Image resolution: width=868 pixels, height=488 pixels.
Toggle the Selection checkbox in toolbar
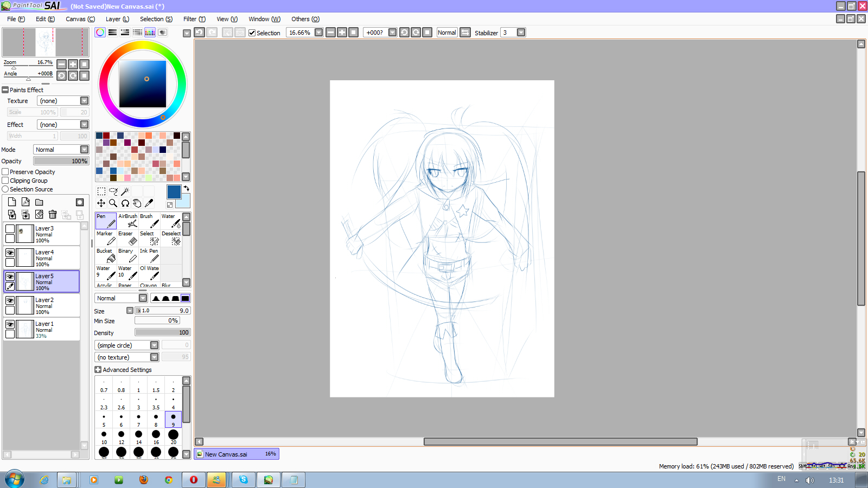click(x=252, y=33)
